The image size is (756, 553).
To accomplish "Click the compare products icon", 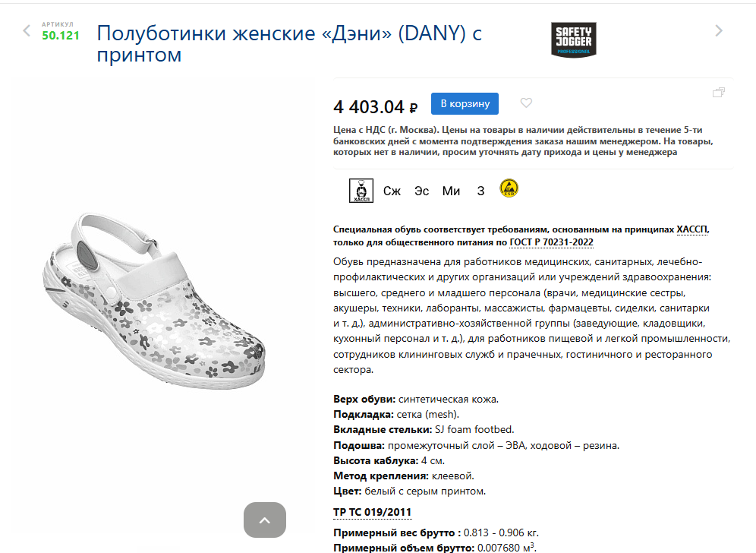I will [718, 92].
